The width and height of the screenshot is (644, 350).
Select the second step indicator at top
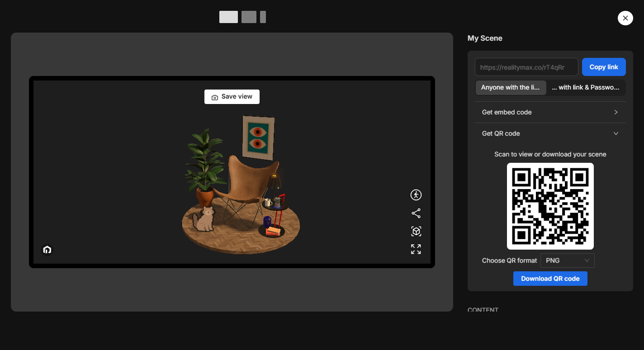click(x=249, y=17)
